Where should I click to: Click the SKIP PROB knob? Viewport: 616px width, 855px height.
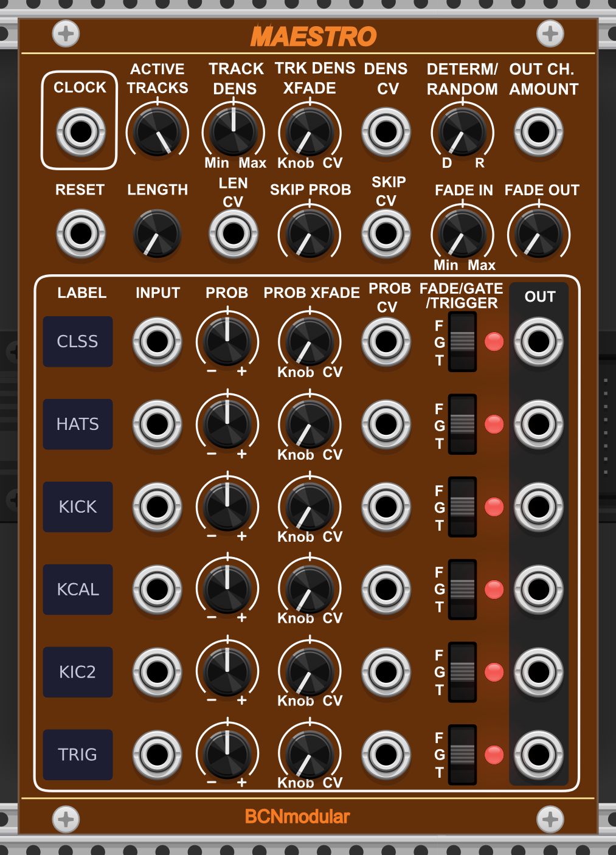[310, 234]
